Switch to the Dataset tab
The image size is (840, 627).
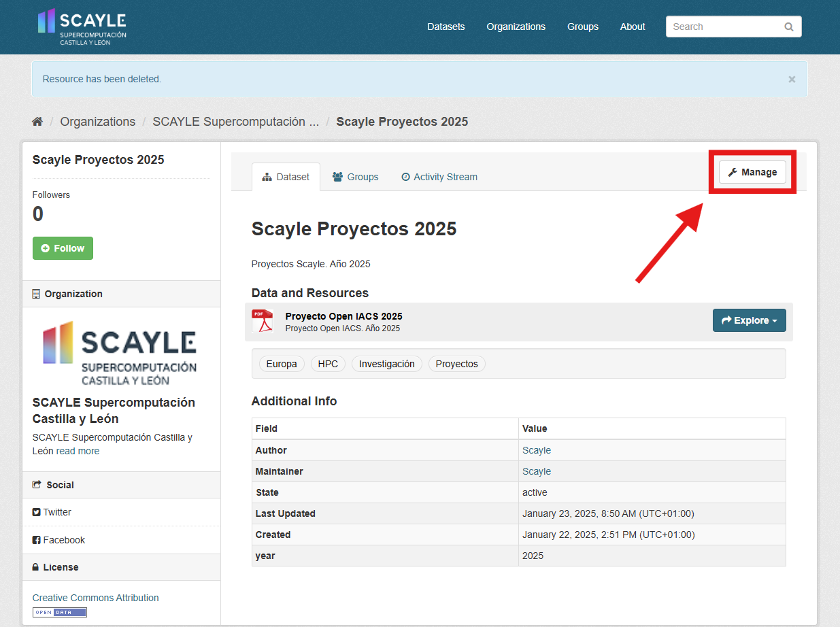[286, 177]
